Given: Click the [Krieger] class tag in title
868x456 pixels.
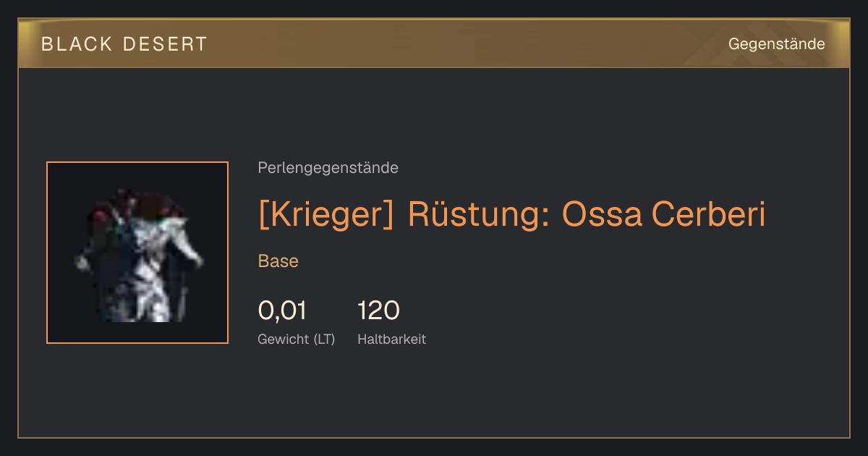Looking at the screenshot, I should tap(326, 214).
